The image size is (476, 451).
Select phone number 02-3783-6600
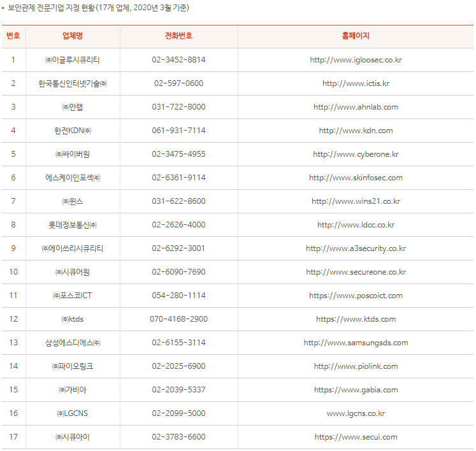pyautogui.click(x=178, y=437)
